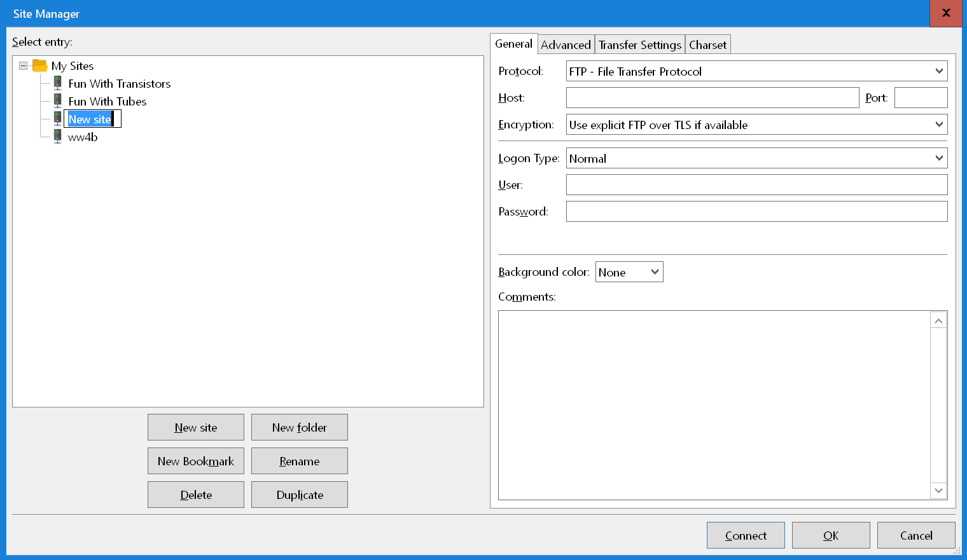Close the Site Manager dialog
Screen dimensions: 967x560
pyautogui.click(x=945, y=13)
